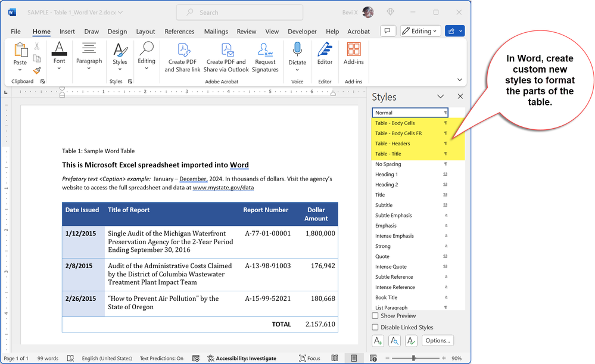This screenshot has width=595, height=364.
Task: Open the Comments speech bubble button
Action: click(x=387, y=31)
